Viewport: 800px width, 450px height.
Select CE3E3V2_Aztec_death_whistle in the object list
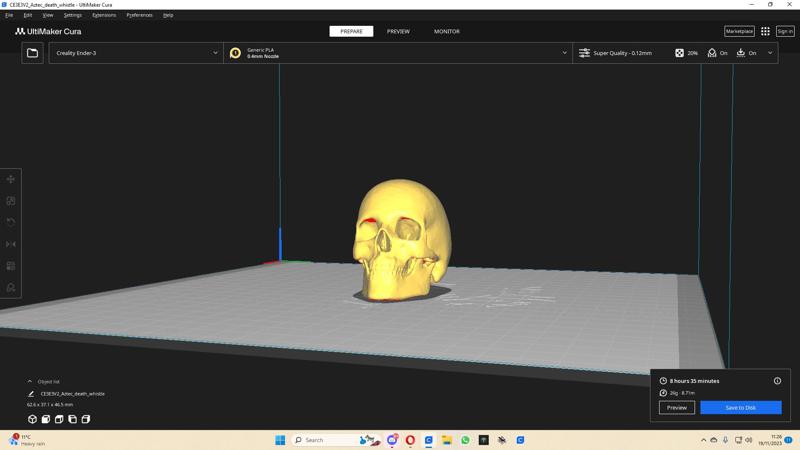[x=72, y=394]
